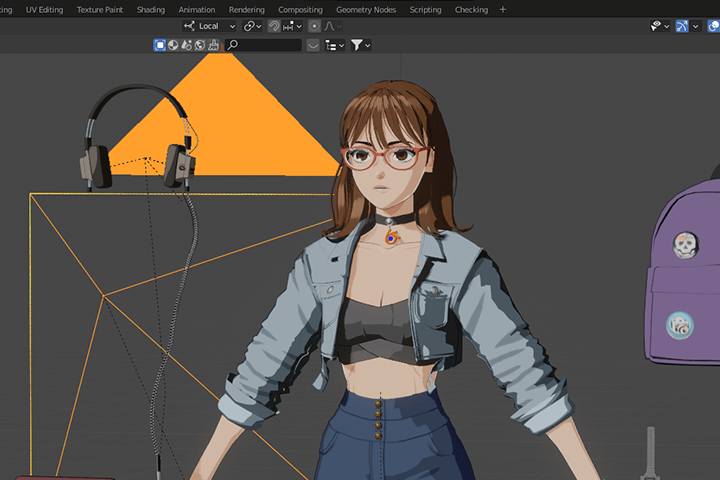Open the viewport selectability and visibility dropdown

(659, 26)
